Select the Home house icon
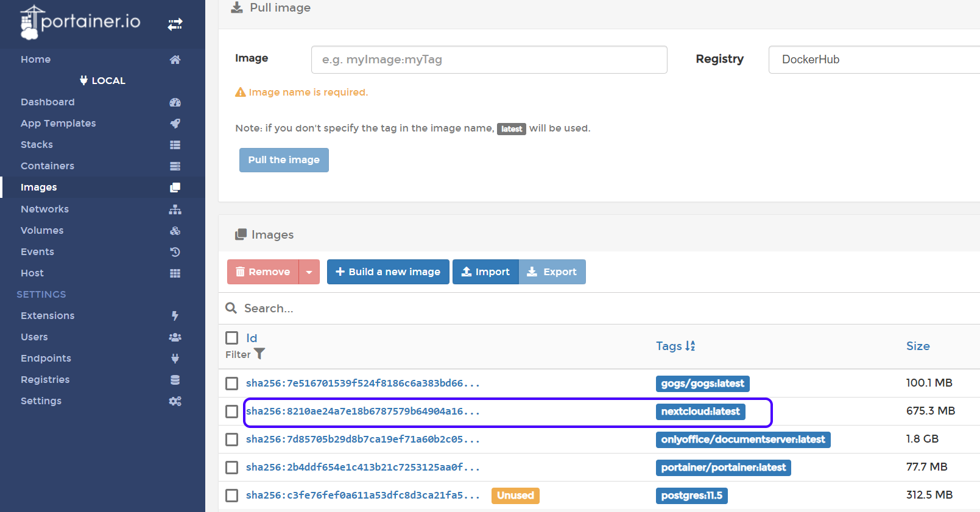The image size is (980, 512). coord(175,60)
